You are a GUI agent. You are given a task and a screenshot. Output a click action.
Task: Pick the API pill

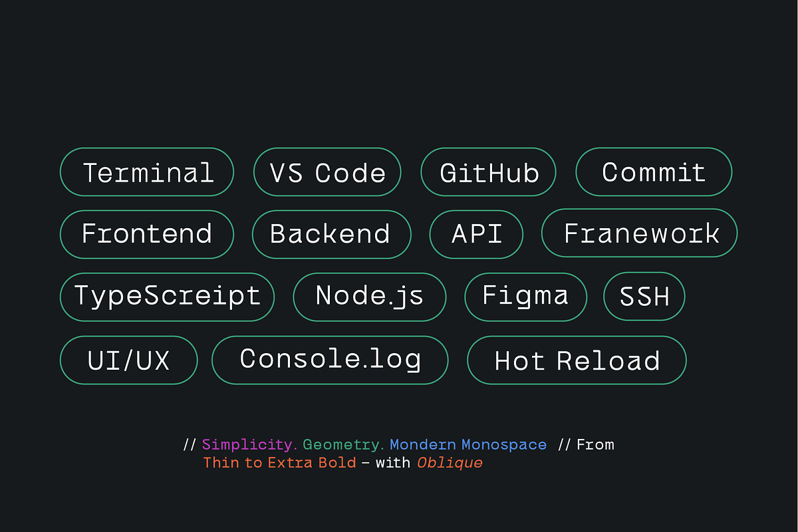click(x=476, y=234)
